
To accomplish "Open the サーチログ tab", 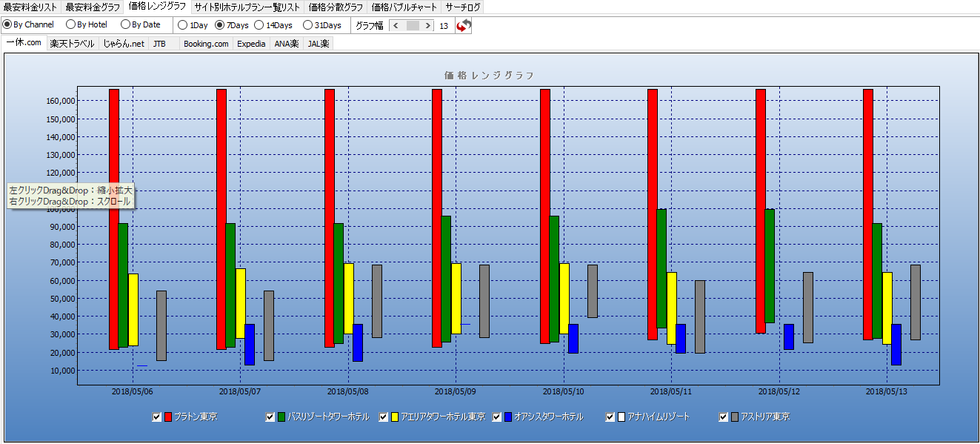I will point(463,7).
